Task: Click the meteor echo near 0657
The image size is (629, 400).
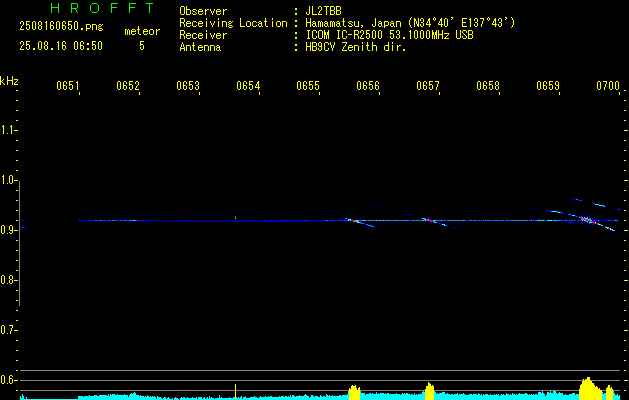Action: click(429, 220)
